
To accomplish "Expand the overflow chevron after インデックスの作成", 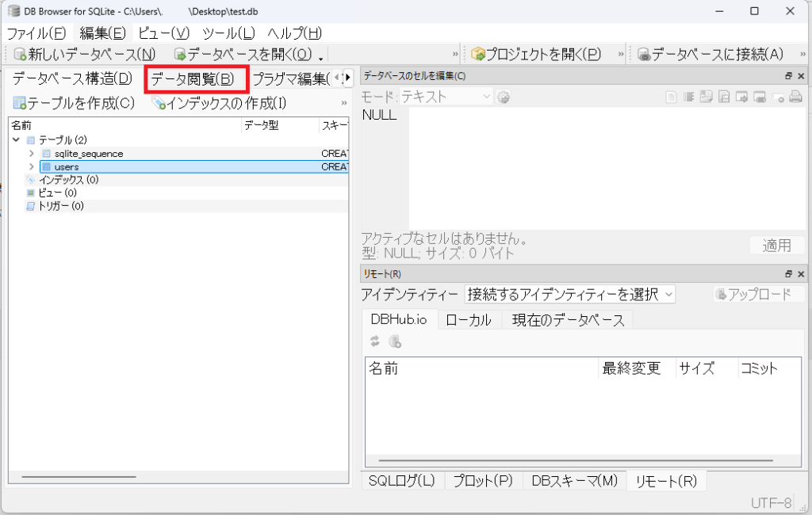I will 344,103.
